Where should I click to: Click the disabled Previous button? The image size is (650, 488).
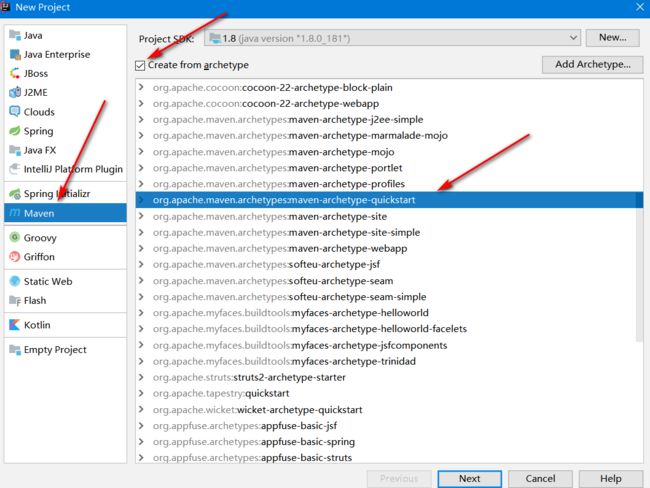[x=399, y=478]
